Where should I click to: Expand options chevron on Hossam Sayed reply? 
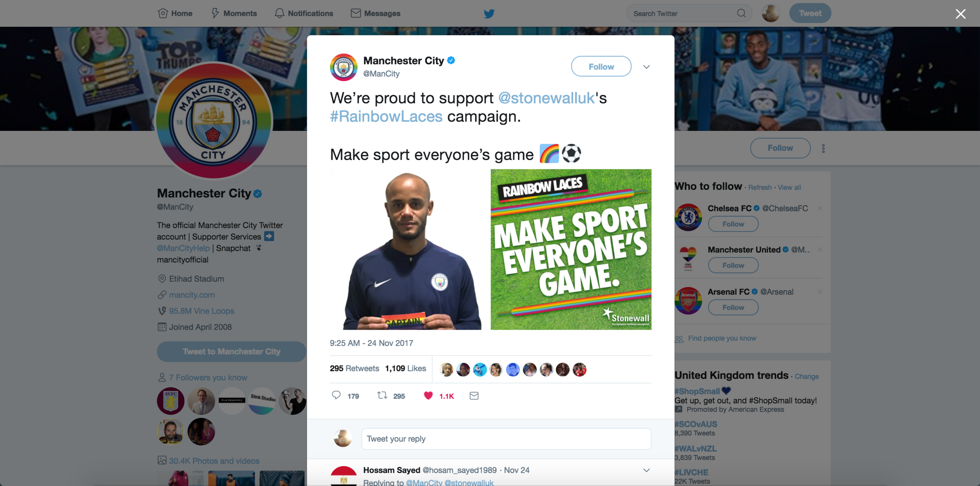pos(646,470)
